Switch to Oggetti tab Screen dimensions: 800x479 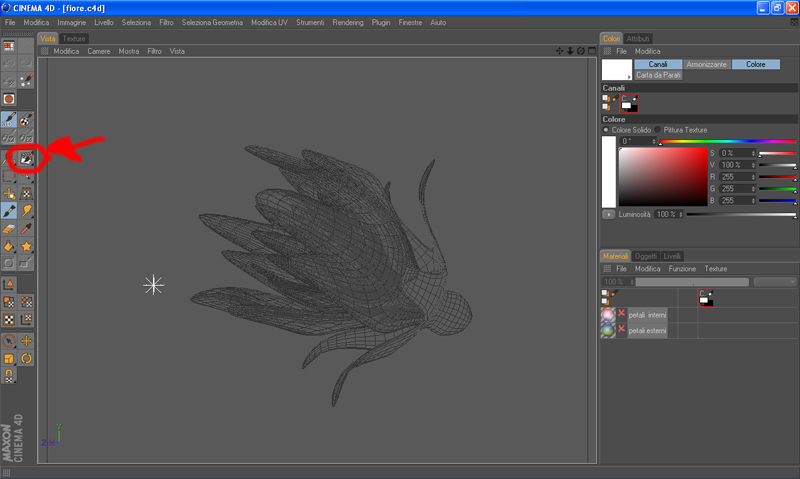[645, 256]
